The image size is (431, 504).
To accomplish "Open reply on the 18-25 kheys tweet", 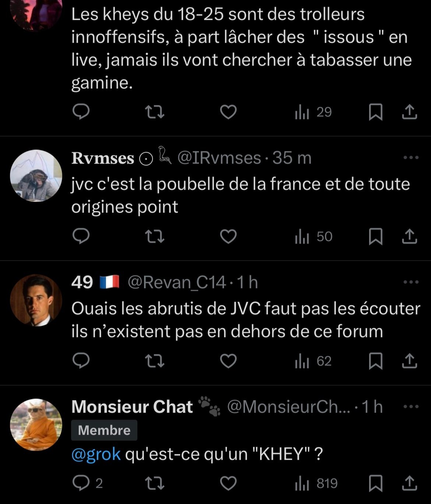I will pos(81,112).
